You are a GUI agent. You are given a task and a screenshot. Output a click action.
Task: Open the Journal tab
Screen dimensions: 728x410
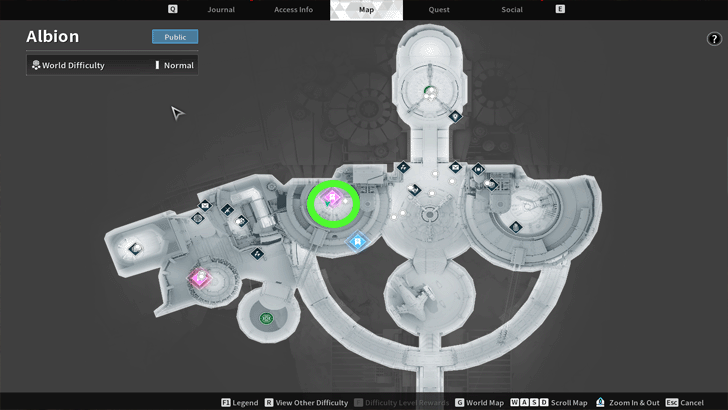pyautogui.click(x=221, y=9)
